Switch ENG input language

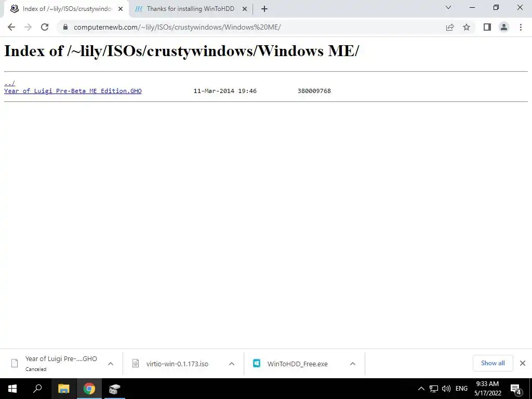[461, 389]
